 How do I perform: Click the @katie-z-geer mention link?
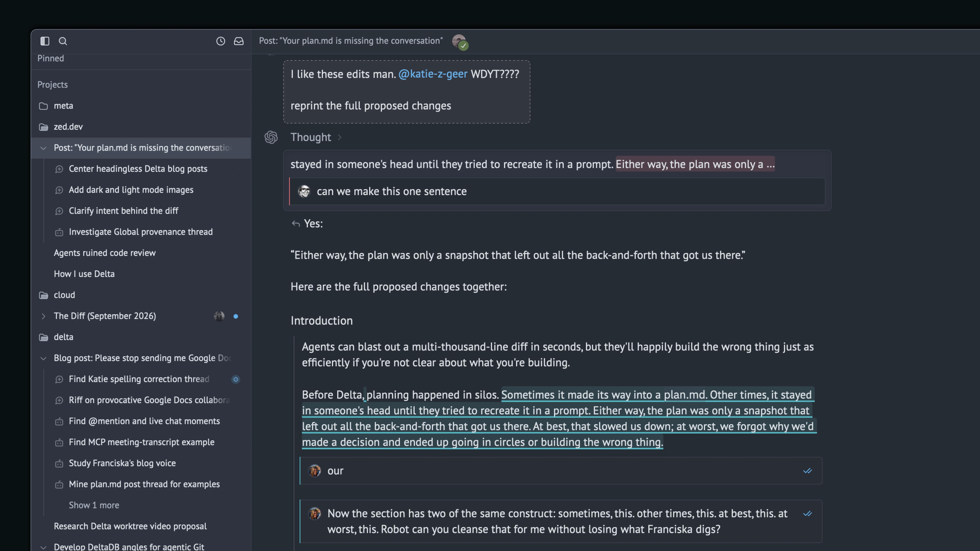(433, 74)
